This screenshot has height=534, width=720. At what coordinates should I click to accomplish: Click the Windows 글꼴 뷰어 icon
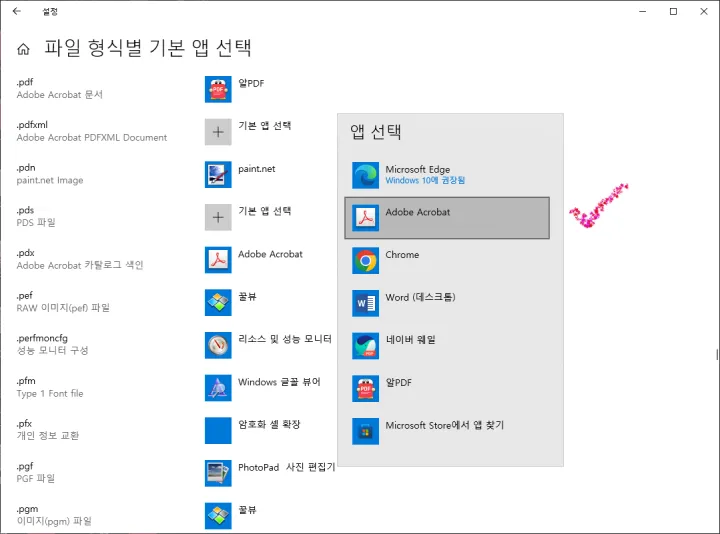218,388
